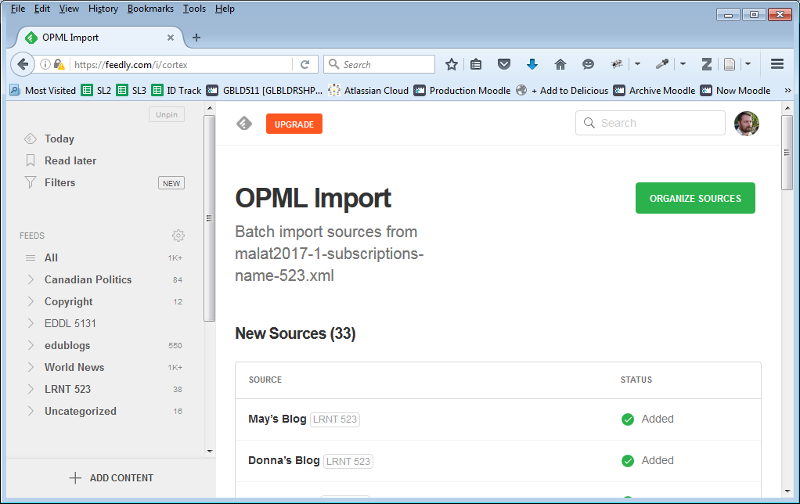Open the Firefox hamburger menu
The height and width of the screenshot is (504, 800).
coord(777,64)
